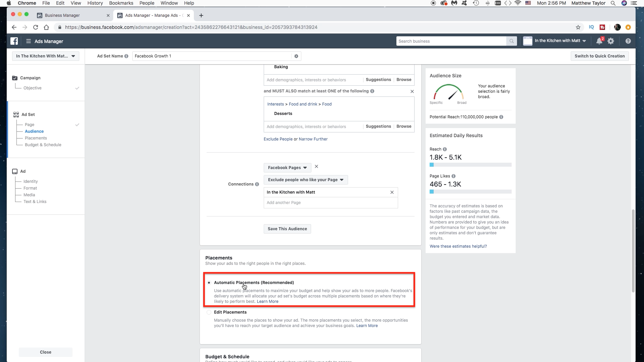Open the notifications bell
The width and height of the screenshot is (644, 362).
point(599,41)
